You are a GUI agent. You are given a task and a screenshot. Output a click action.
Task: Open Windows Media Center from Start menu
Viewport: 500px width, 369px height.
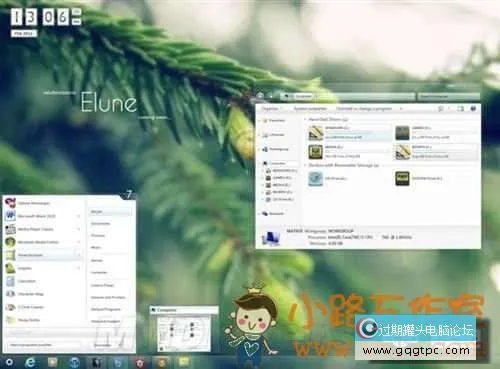click(x=43, y=242)
